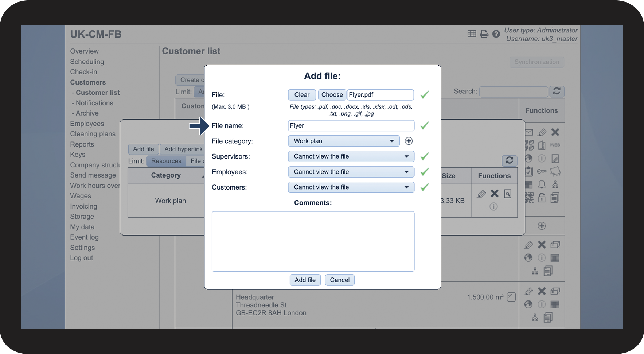The width and height of the screenshot is (644, 354).
Task: Click the bell notification icon in the customer functions
Action: tap(542, 184)
